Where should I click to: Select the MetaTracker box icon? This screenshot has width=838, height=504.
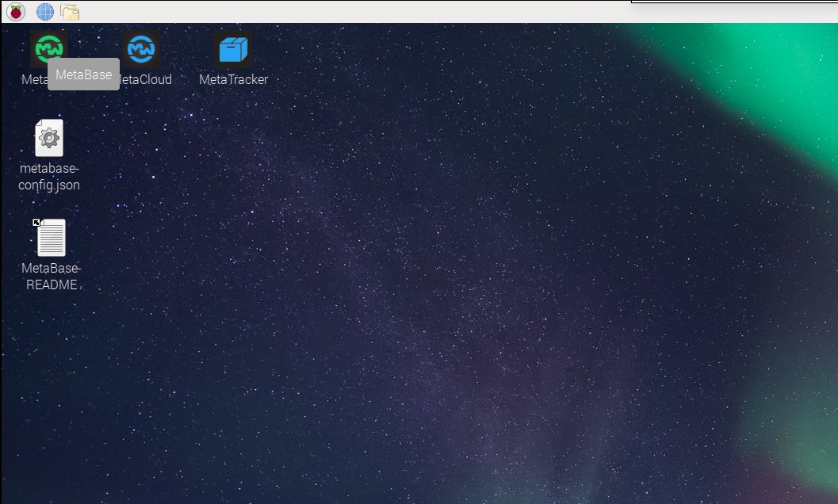[233, 50]
